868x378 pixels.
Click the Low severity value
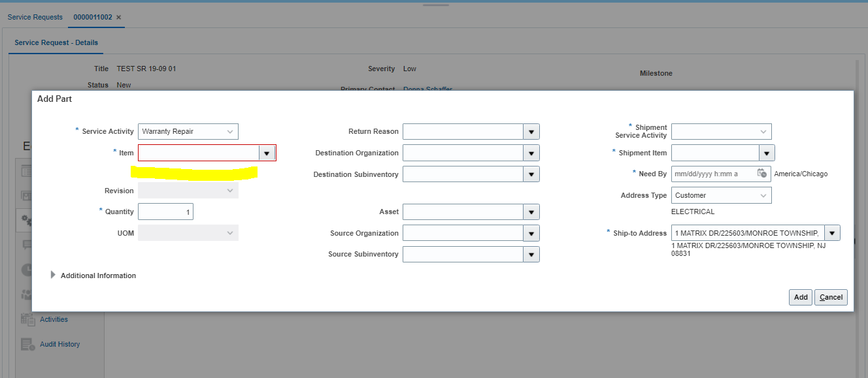pos(410,69)
